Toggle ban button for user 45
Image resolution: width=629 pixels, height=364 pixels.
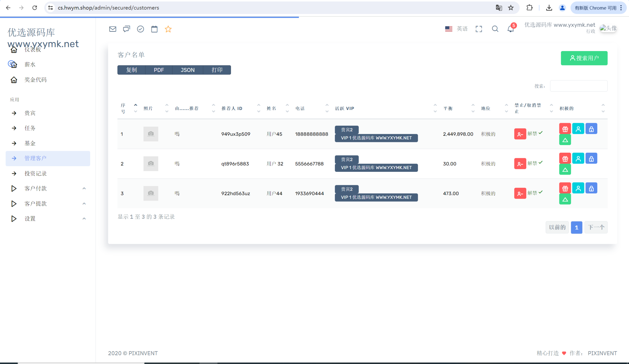[x=520, y=134]
